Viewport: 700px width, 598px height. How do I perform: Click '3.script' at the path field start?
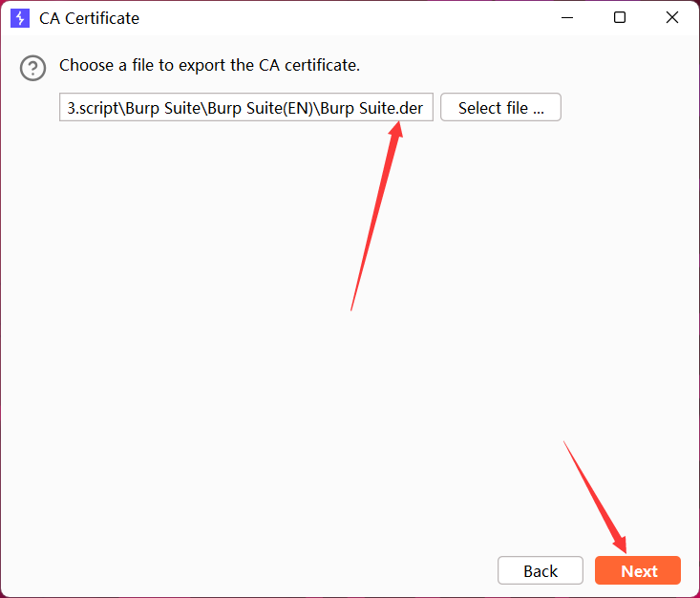(94, 108)
